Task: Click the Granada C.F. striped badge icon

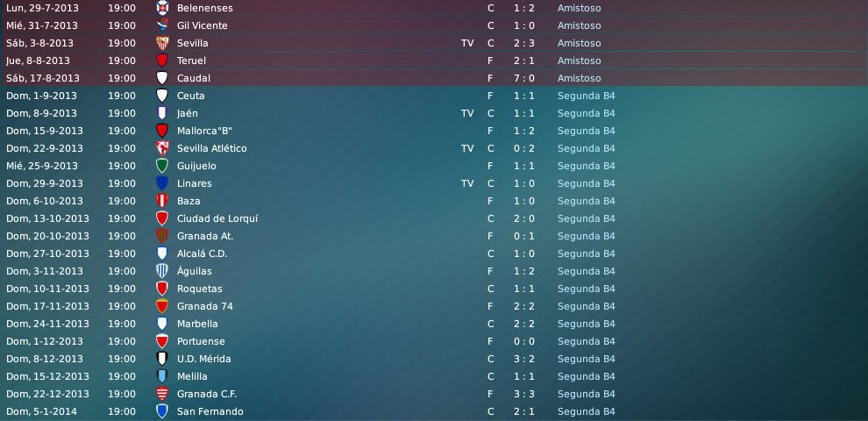Action: coord(162,394)
